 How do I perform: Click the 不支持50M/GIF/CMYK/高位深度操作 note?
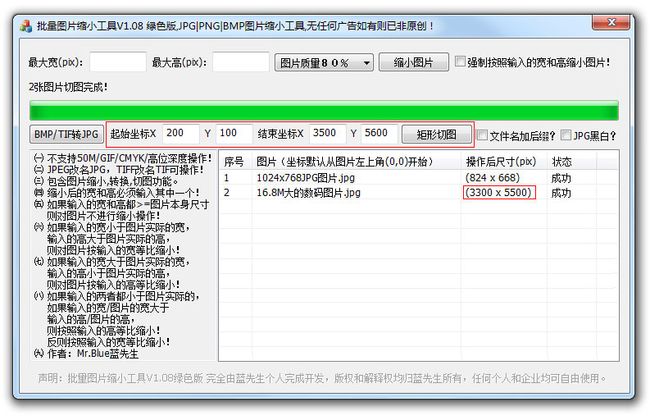click(123, 158)
